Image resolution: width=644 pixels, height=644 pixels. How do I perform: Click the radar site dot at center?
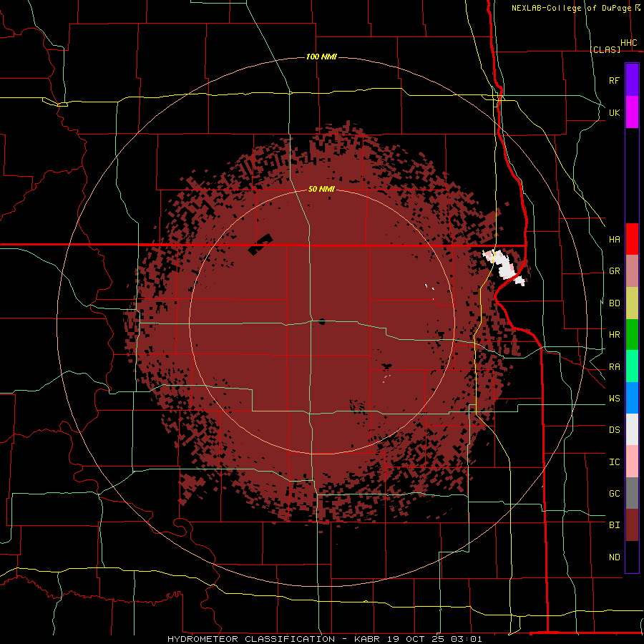tap(322, 321)
